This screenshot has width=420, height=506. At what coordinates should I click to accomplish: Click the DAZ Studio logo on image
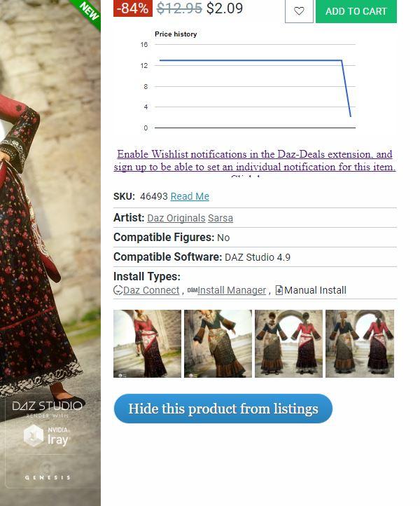(47, 406)
